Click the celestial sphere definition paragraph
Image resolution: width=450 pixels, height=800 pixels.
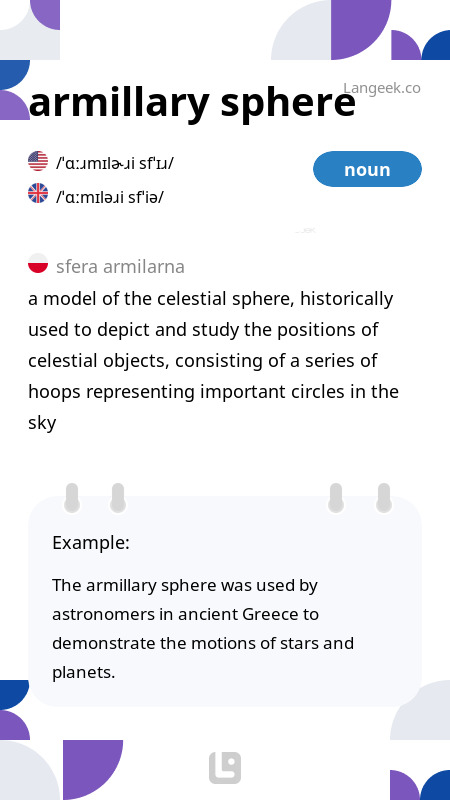click(213, 360)
